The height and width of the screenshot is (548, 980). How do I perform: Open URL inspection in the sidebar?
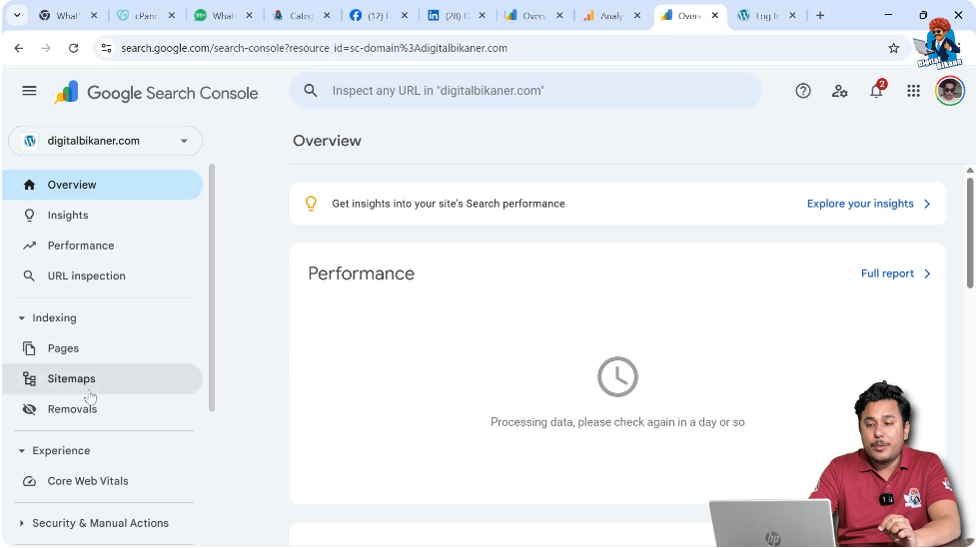point(102,275)
